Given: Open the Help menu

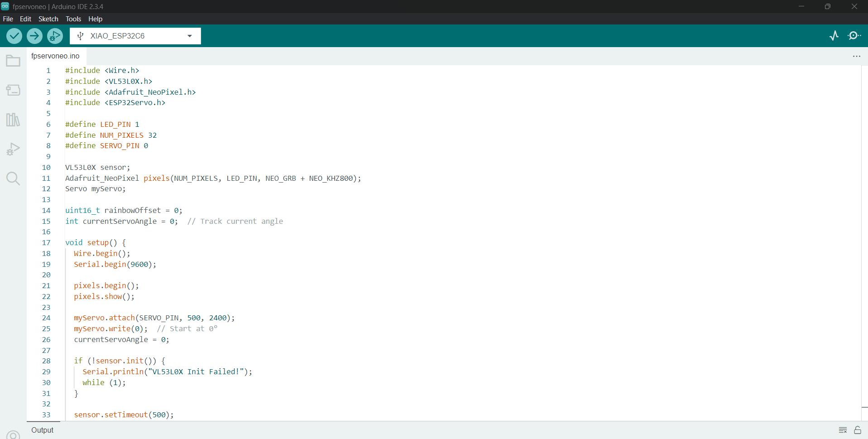Looking at the screenshot, I should pos(95,19).
